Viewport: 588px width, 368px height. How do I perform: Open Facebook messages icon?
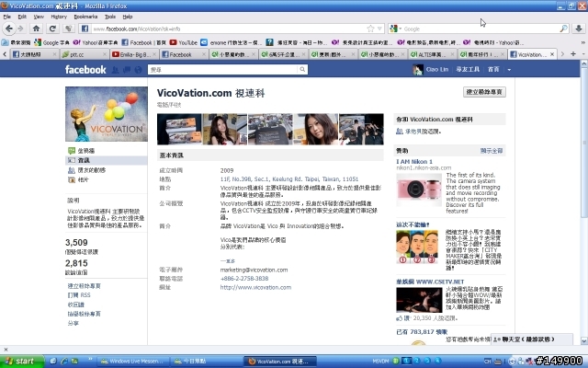click(127, 70)
